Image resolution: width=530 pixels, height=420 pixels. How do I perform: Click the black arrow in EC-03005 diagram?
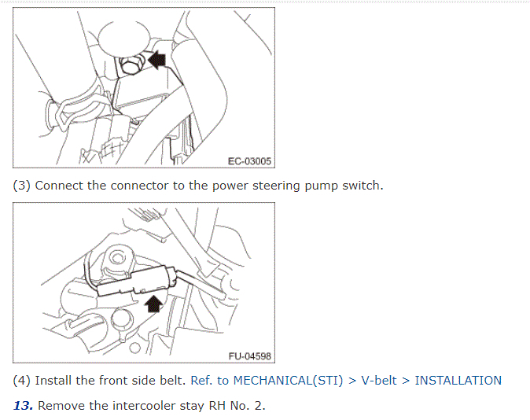[156, 60]
